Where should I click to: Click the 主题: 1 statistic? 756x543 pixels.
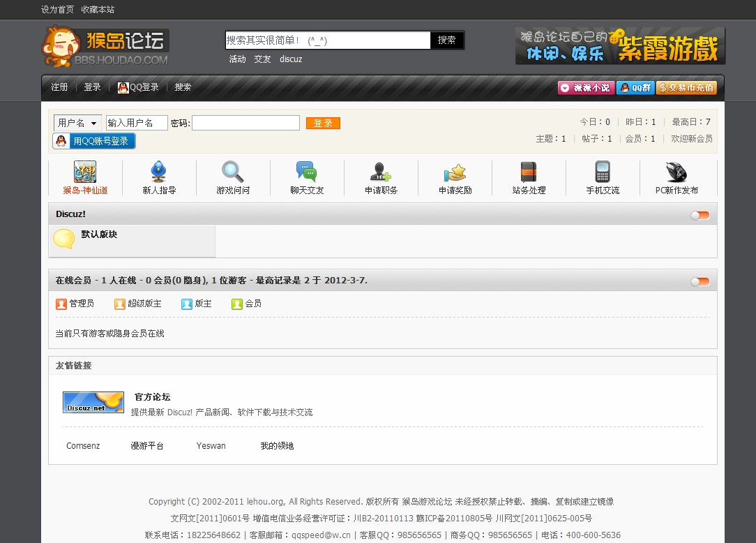[x=550, y=138]
